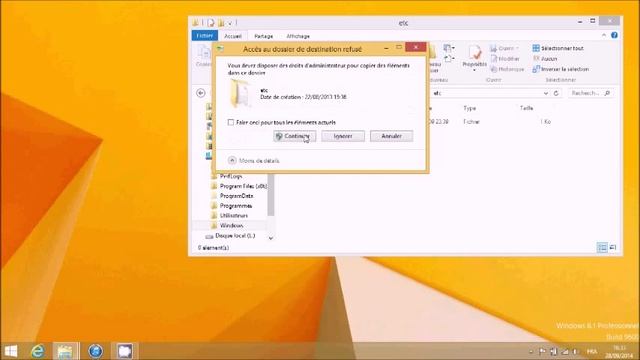Collapse the dialog with Moins de détails
The width and height of the screenshot is (640, 360).
254,160
